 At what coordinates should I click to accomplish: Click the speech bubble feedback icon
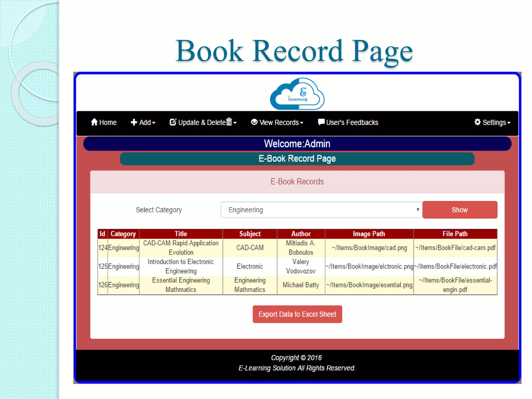(x=321, y=122)
